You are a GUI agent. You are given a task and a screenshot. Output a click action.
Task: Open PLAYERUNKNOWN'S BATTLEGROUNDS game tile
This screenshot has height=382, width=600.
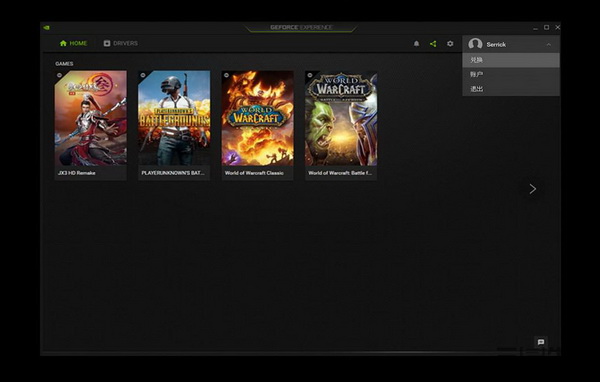(x=174, y=125)
